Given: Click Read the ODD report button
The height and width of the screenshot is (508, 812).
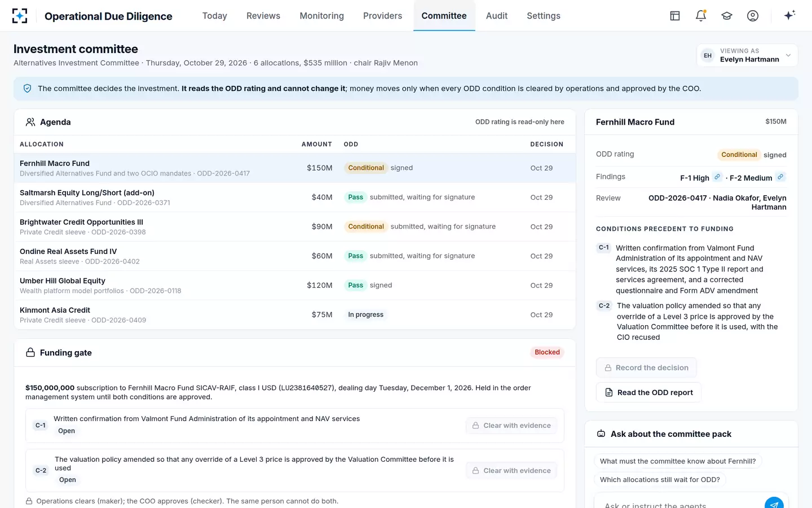Looking at the screenshot, I should tap(648, 392).
